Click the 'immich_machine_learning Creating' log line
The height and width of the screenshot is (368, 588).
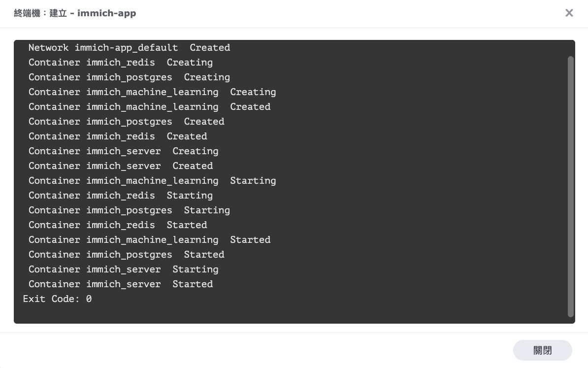(x=152, y=92)
